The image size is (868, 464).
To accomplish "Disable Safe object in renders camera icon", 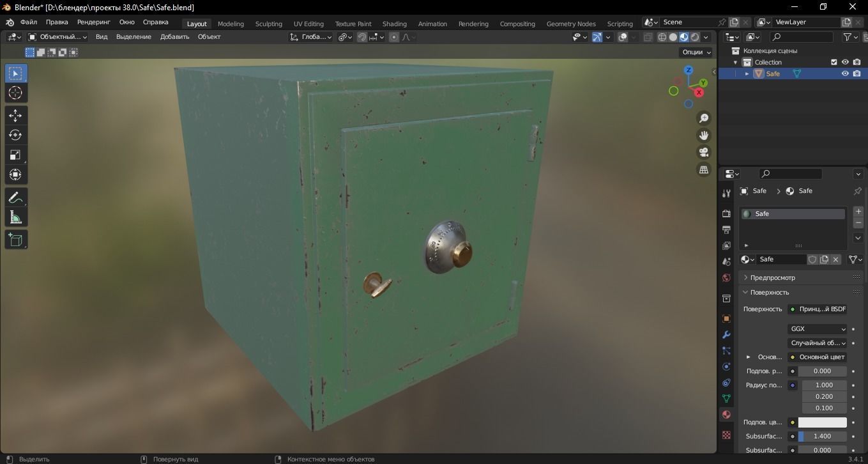I will (x=857, y=73).
